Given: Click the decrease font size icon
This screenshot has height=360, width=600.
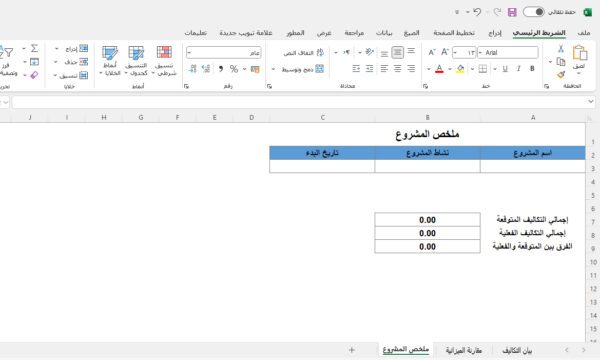Looking at the screenshot, I should (432, 52).
